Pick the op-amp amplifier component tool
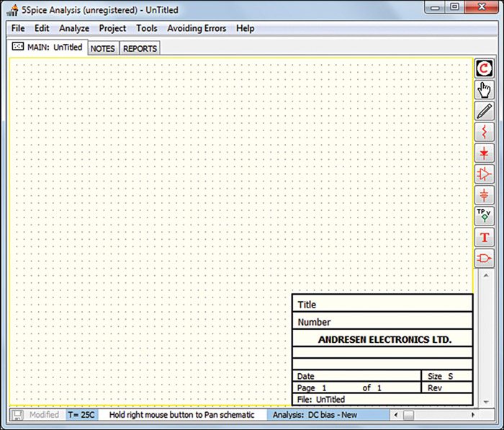Screen dimensions: 504x430 (x=484, y=174)
